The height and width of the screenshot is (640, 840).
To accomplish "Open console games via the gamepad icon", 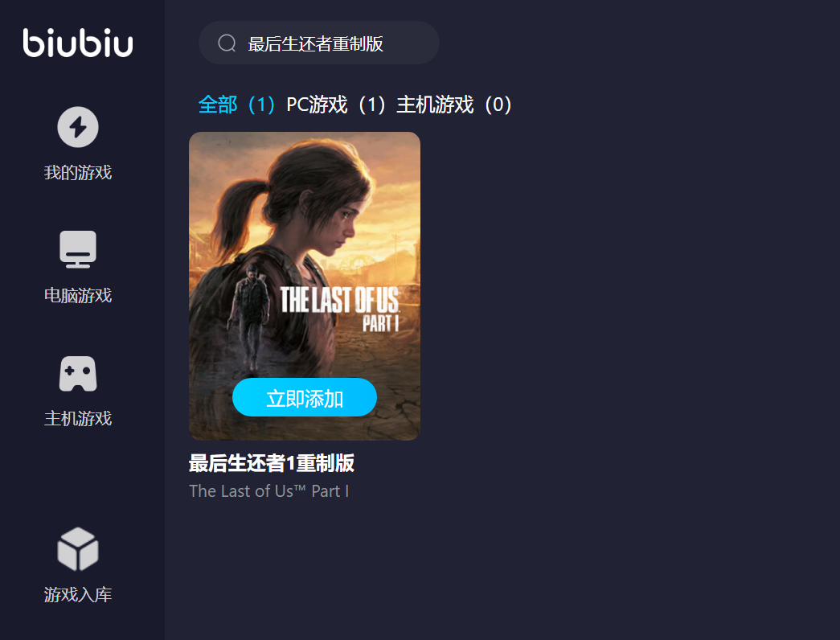I will click(78, 374).
